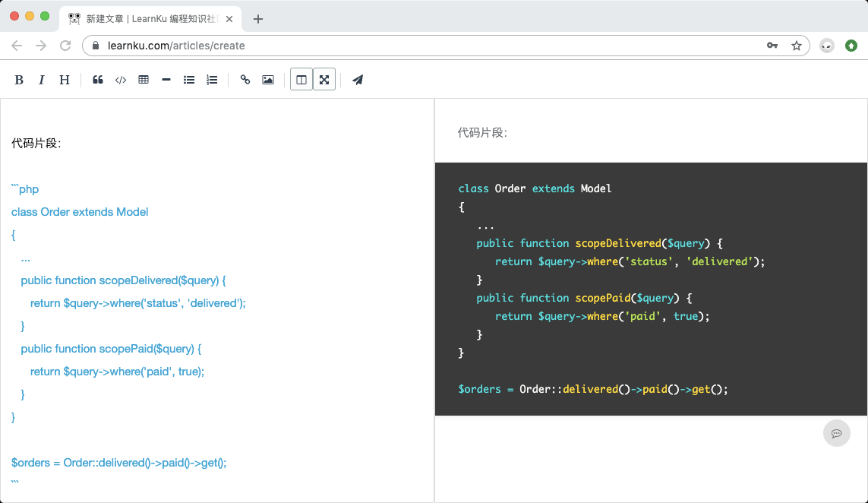The width and height of the screenshot is (868, 503).
Task: Click '$orders = Order::delivered()->paid()->get();' in editor
Action: pyautogui.click(x=119, y=463)
